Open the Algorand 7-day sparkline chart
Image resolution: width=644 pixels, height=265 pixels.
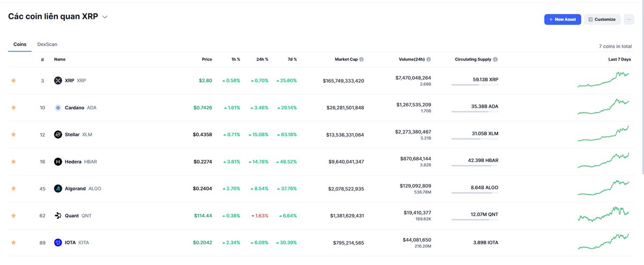[x=604, y=187]
